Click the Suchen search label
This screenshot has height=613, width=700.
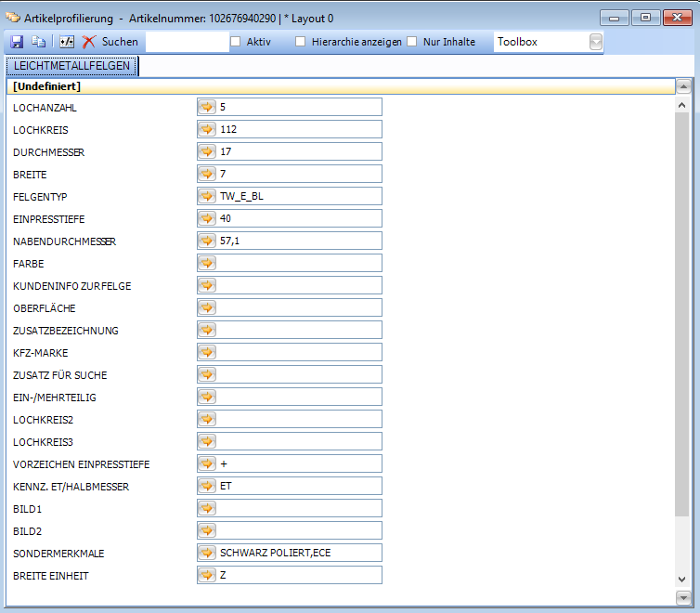pyautogui.click(x=120, y=42)
